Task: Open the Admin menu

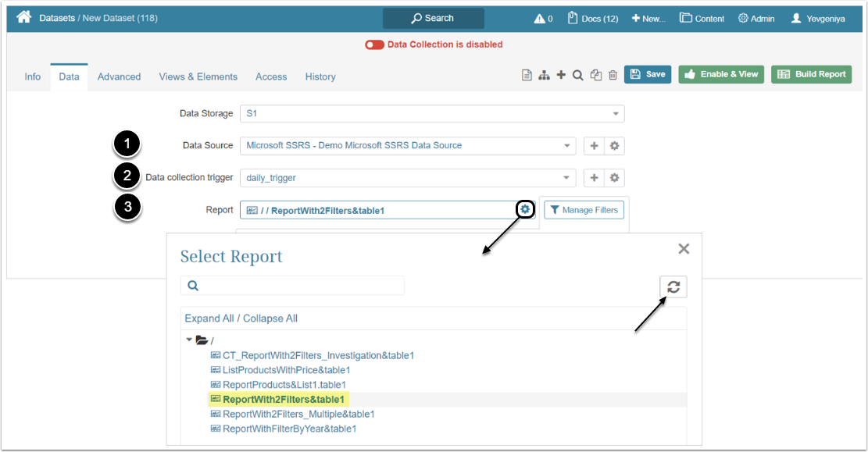Action: tap(756, 18)
